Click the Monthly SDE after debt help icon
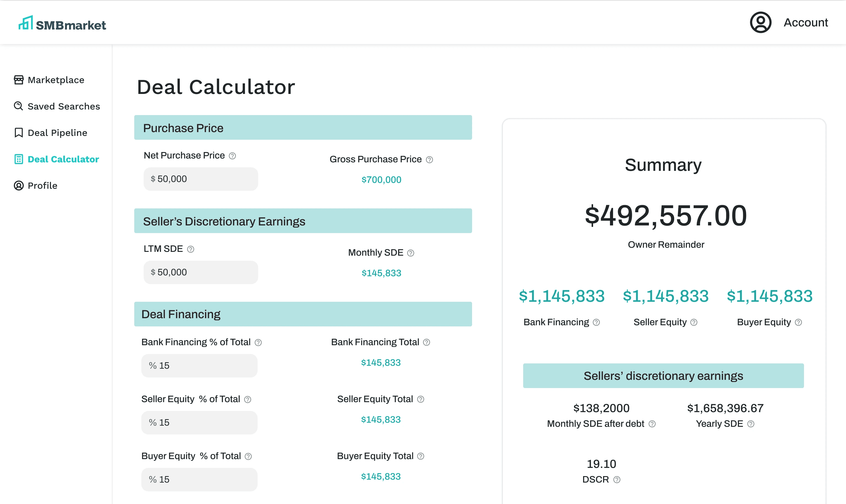Viewport: 846px width, 504px height. tap(652, 424)
